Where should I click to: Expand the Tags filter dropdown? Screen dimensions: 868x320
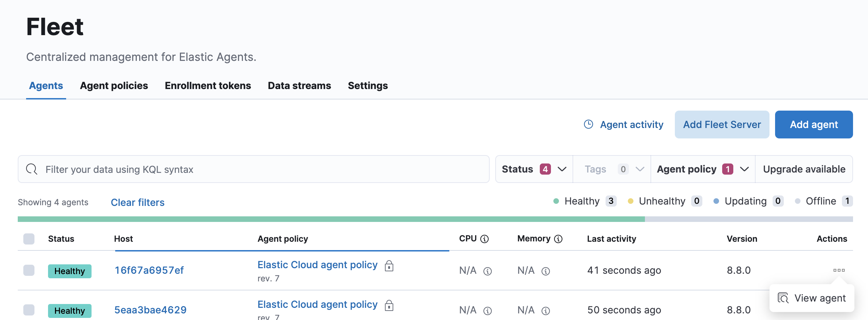(x=611, y=169)
